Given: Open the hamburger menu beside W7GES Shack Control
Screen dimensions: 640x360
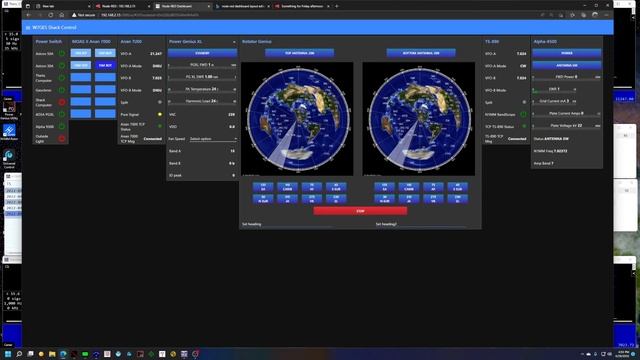Looking at the screenshot, I should [28, 28].
